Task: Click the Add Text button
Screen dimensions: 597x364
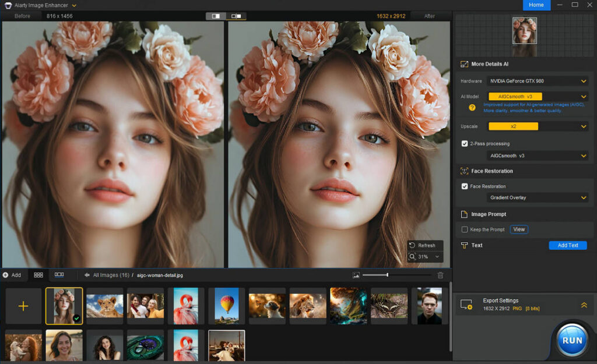Action: point(568,245)
